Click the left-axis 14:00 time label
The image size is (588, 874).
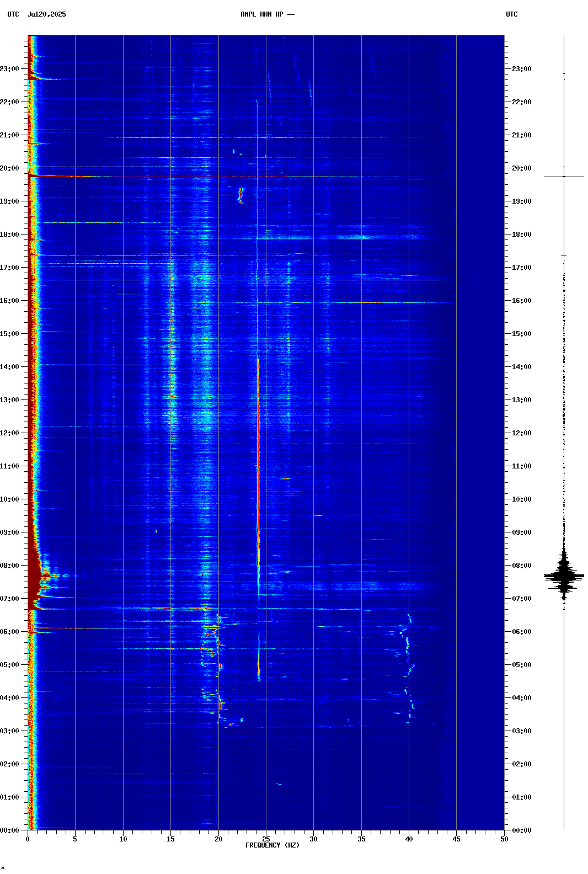pyautogui.click(x=10, y=367)
